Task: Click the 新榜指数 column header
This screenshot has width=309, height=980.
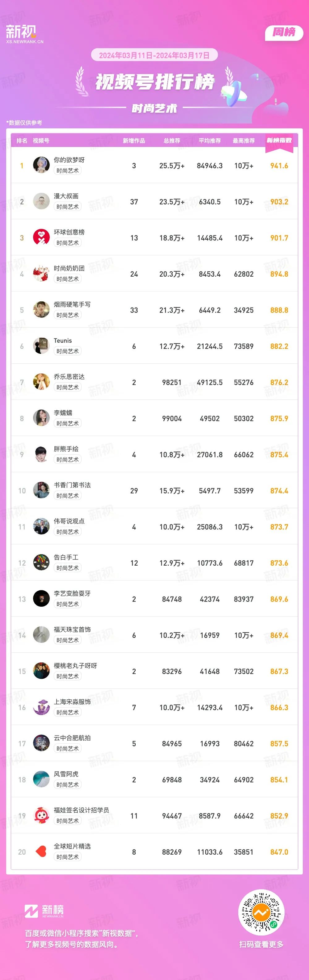Action: pos(279,141)
